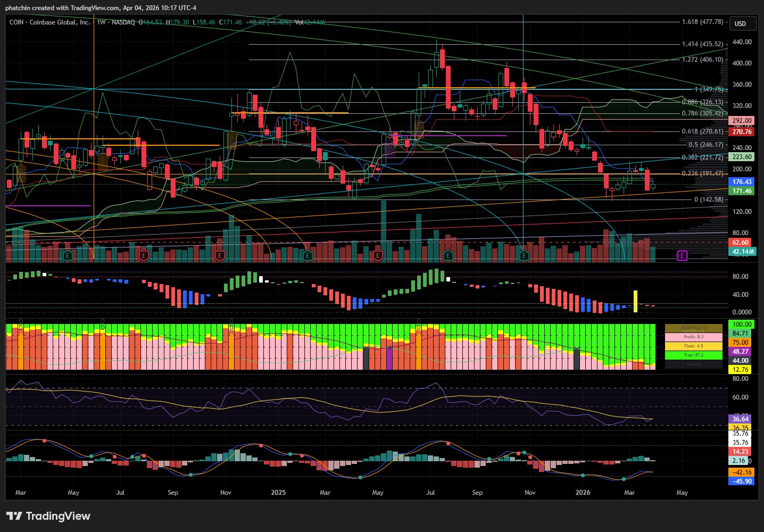Click the high value H179.30
Screen dimensions: 764x532
click(177, 22)
